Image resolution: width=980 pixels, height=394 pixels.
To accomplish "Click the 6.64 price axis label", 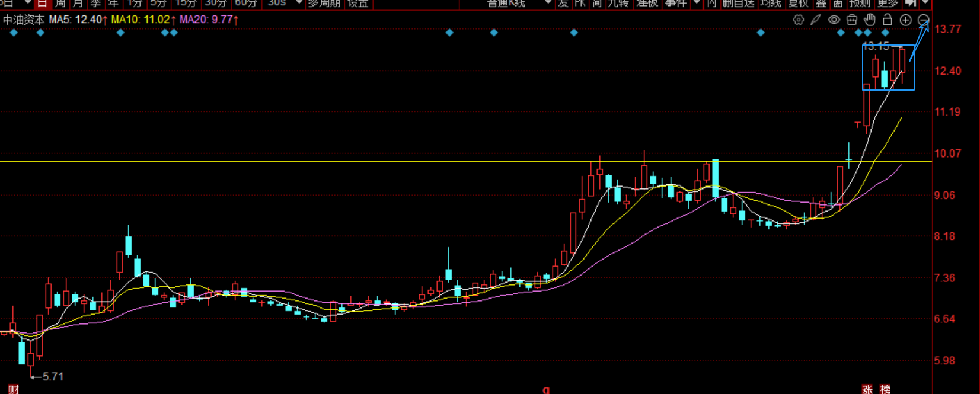I will (945, 319).
